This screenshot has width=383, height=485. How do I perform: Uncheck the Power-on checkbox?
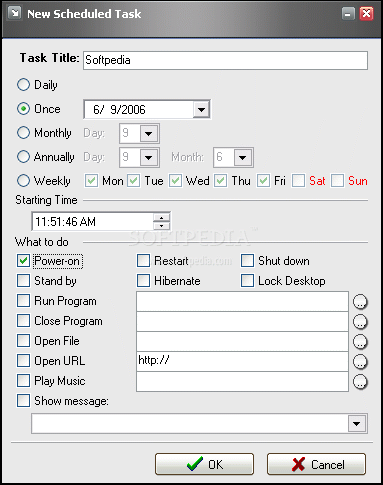coord(23,261)
